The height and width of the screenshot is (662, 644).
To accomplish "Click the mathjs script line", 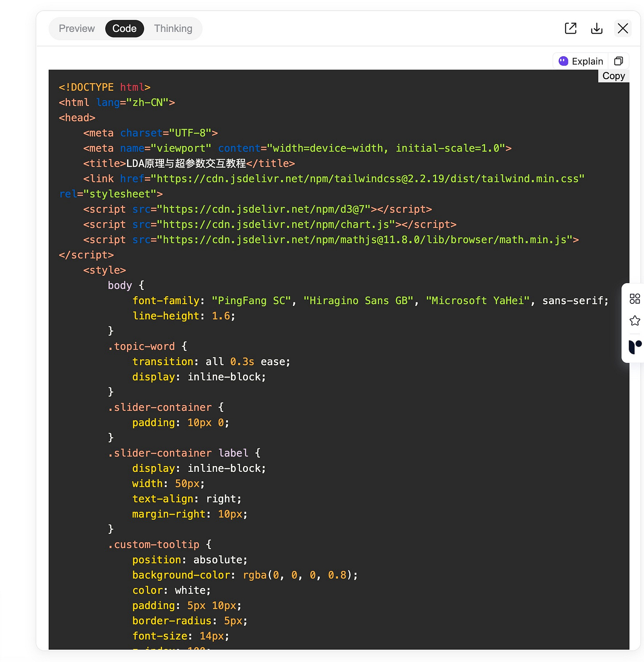I will pyautogui.click(x=331, y=240).
